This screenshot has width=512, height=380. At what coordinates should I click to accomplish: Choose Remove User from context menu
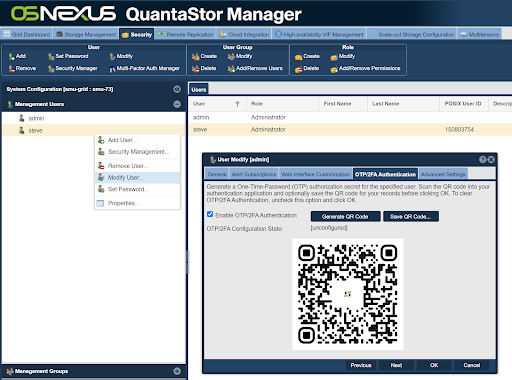(x=137, y=166)
